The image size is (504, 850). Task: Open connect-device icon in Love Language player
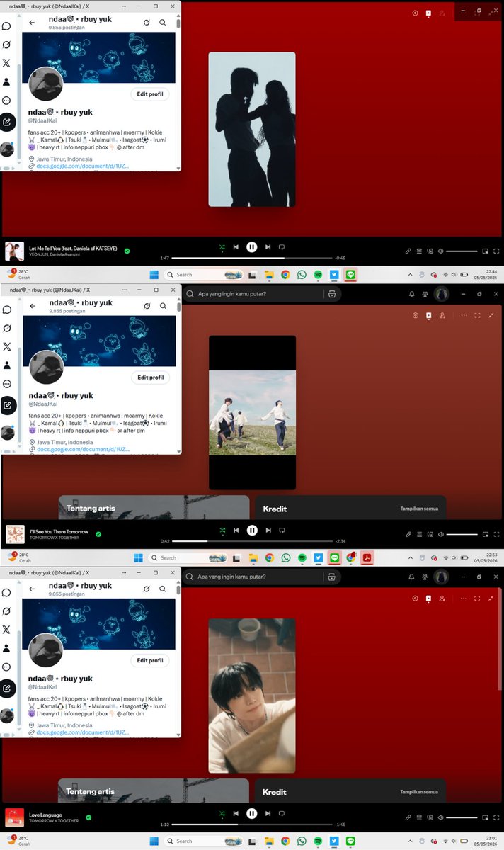[x=430, y=817]
